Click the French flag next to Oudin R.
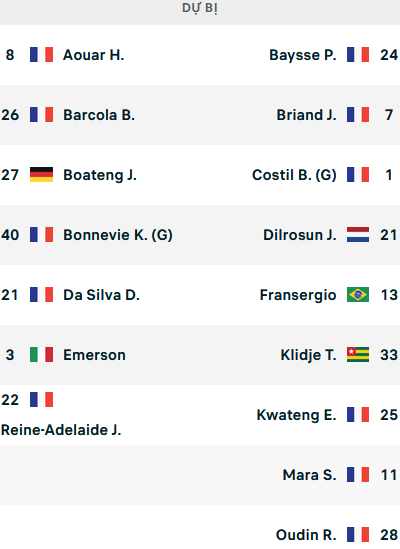This screenshot has height=549, width=400. (x=358, y=535)
